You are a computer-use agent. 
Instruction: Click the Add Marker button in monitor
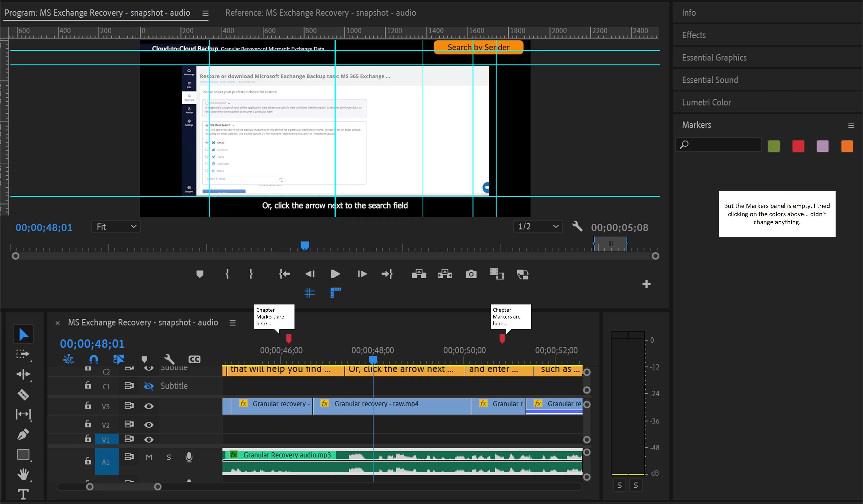pos(200,274)
